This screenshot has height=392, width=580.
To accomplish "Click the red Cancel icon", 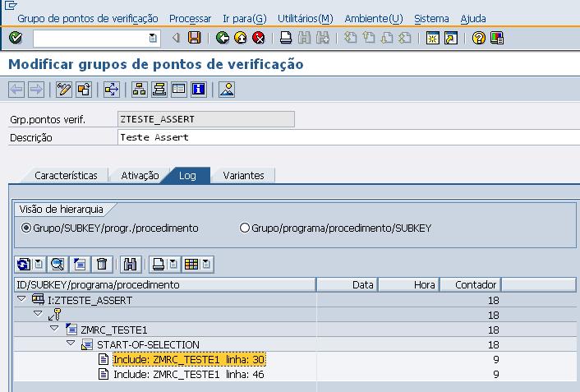I will pyautogui.click(x=259, y=38).
